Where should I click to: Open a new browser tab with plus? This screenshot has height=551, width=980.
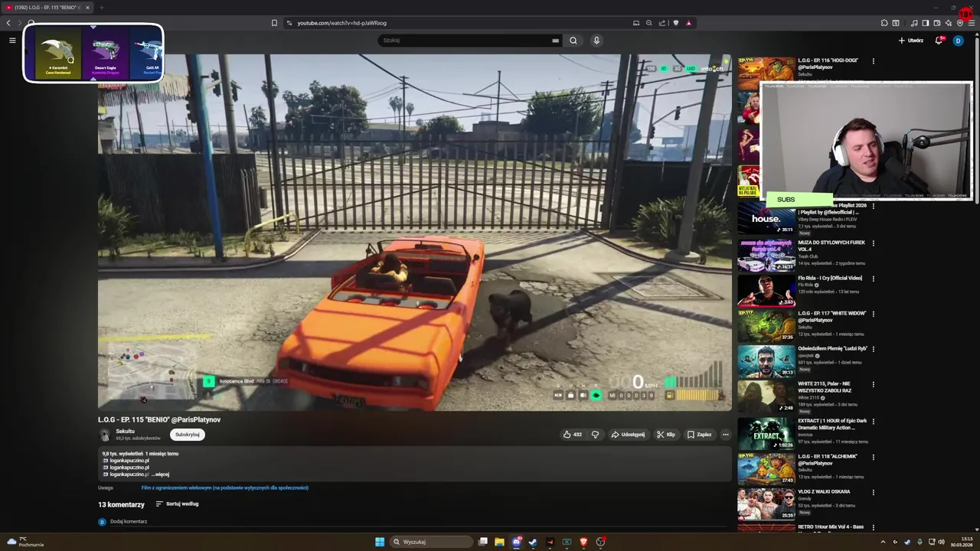point(101,8)
